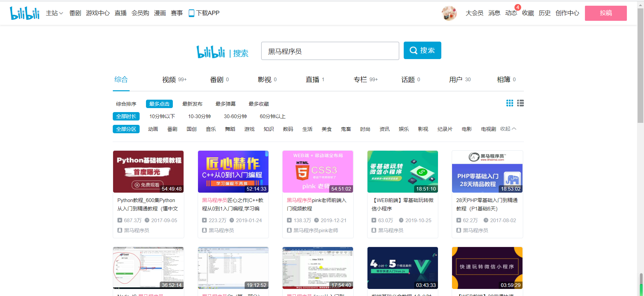Switch to 直播 1 results tab
The image size is (644, 296).
pos(315,80)
